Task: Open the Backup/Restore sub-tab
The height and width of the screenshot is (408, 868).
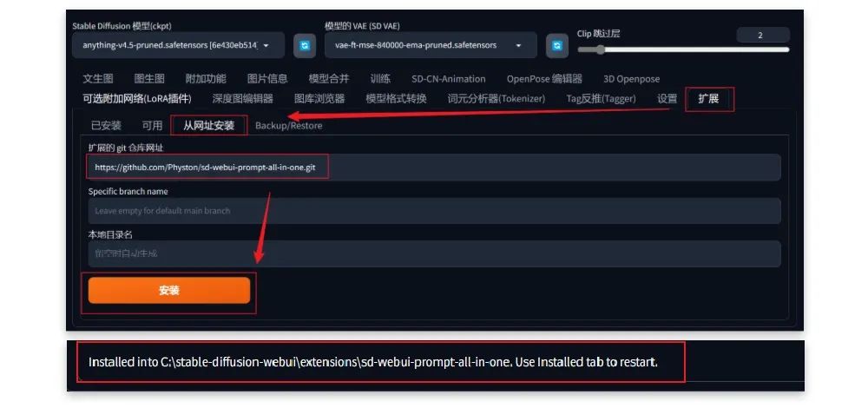Action: coord(288,126)
